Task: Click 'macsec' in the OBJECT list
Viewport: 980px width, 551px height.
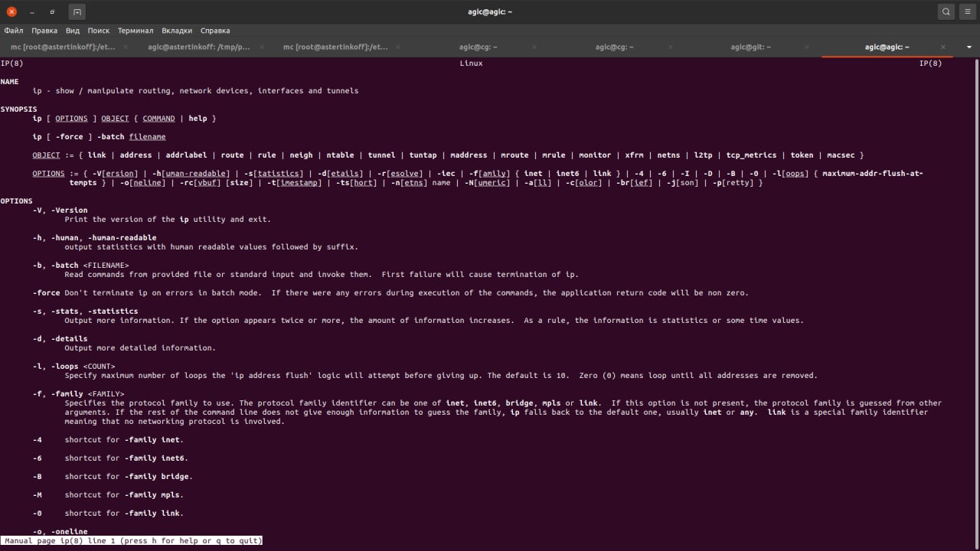Action: tap(840, 155)
